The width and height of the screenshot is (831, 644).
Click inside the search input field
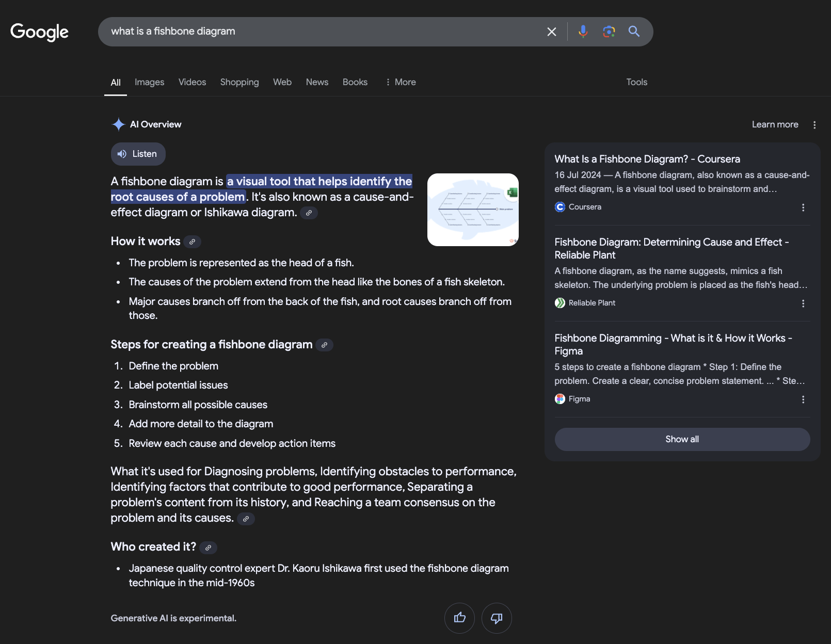310,31
